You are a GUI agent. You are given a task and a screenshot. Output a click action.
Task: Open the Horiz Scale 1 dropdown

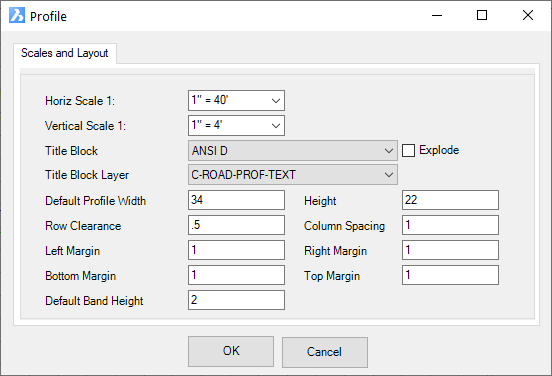coord(236,100)
